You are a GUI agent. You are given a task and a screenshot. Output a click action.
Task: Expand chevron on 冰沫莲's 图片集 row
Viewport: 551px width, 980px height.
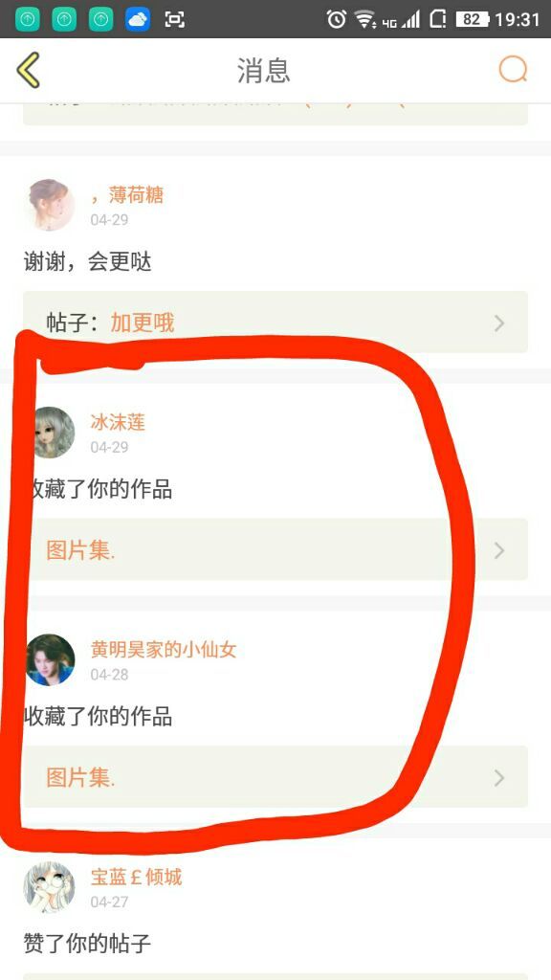point(499,550)
